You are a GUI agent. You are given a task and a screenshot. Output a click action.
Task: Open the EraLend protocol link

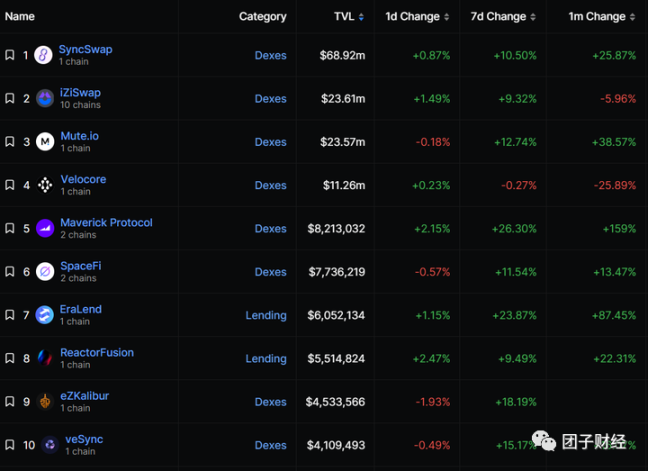coord(81,309)
